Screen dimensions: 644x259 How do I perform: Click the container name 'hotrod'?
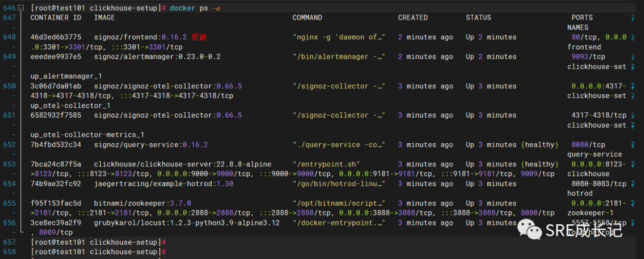pos(580,193)
